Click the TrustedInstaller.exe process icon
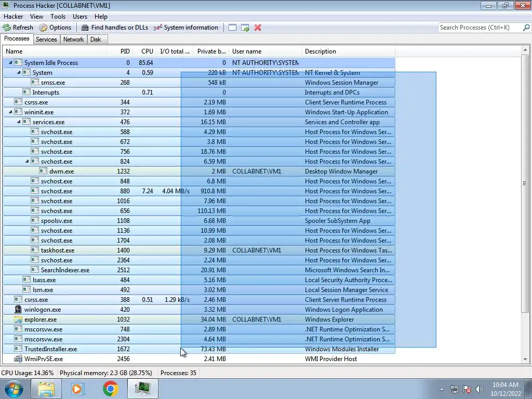The width and height of the screenshot is (532, 399). 18,349
